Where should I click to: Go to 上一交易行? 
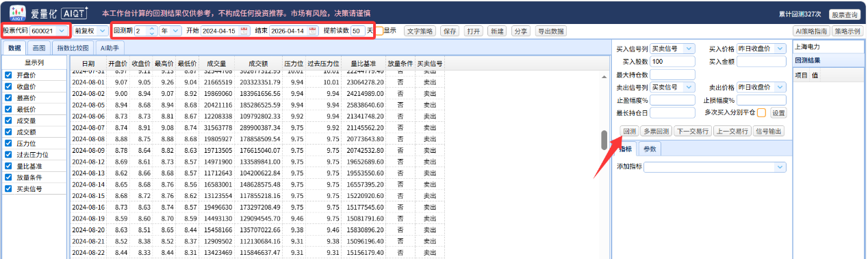point(732,131)
